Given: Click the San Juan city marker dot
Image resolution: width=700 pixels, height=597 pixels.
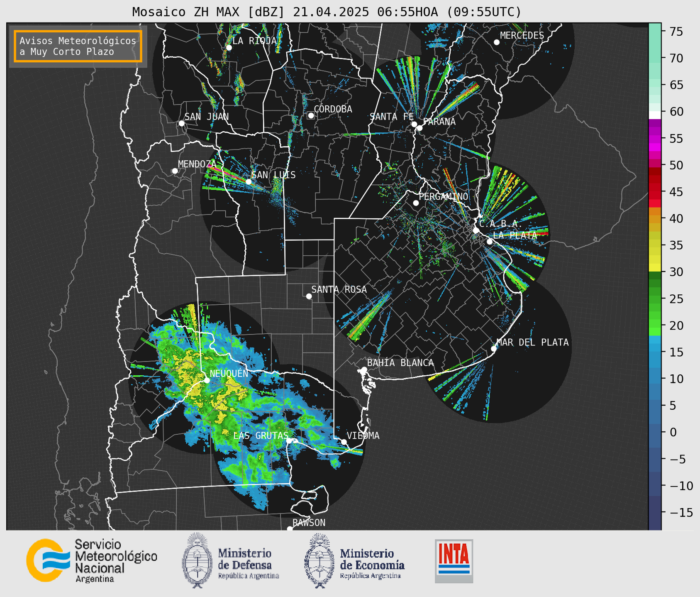Looking at the screenshot, I should 181,123.
